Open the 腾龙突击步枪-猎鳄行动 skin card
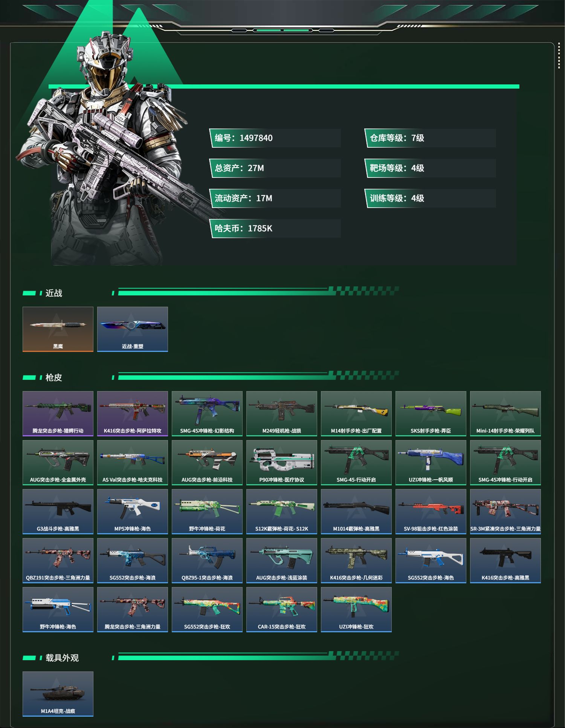Image resolution: width=565 pixels, height=728 pixels. coord(58,414)
